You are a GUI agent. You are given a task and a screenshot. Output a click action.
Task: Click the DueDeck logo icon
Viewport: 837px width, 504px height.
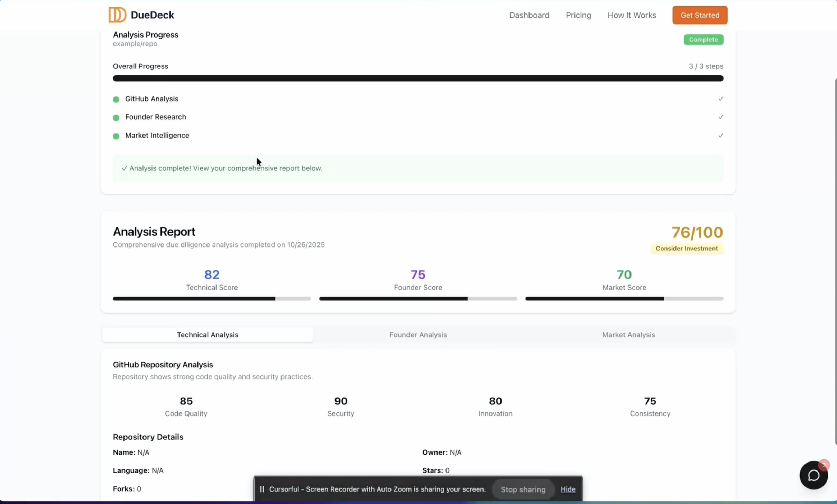click(x=117, y=15)
